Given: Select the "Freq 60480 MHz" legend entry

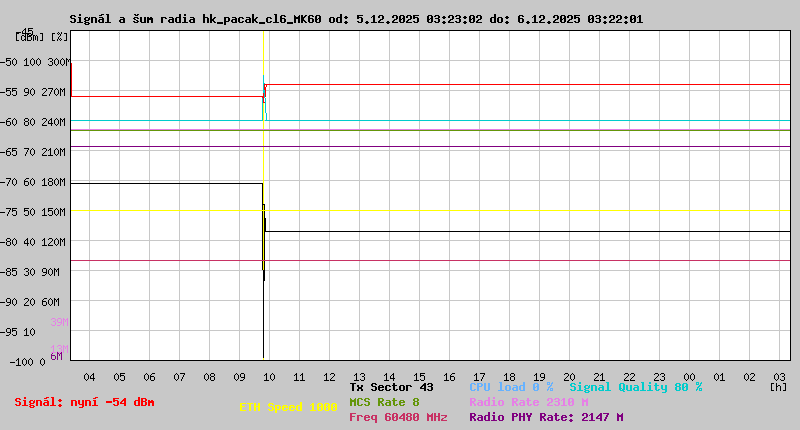Looking at the screenshot, I should tap(397, 417).
